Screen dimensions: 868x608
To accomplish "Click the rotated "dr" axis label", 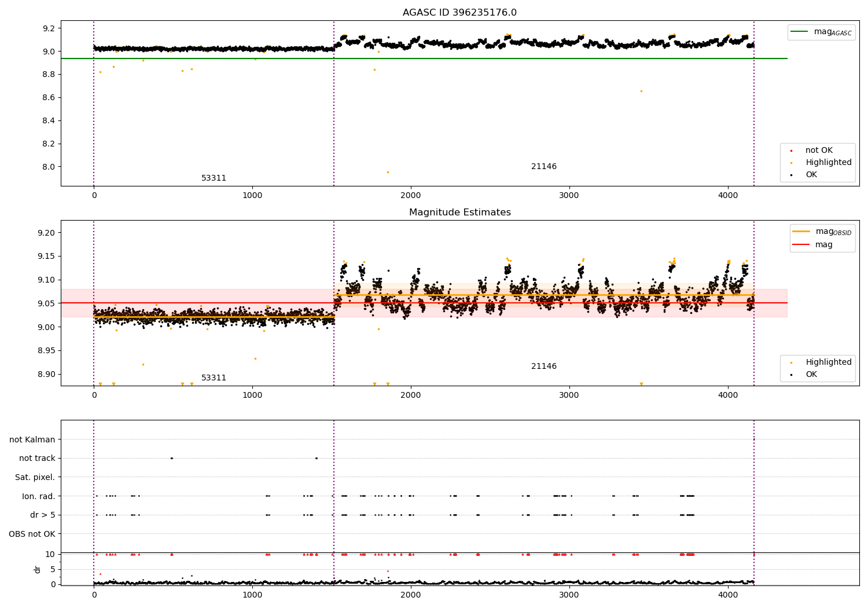I will tap(38, 569).
